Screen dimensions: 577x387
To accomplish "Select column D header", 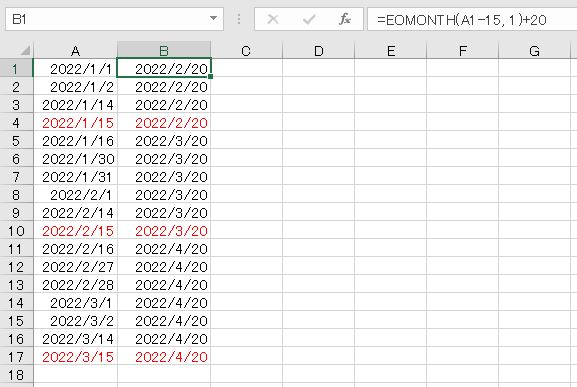I will click(318, 50).
